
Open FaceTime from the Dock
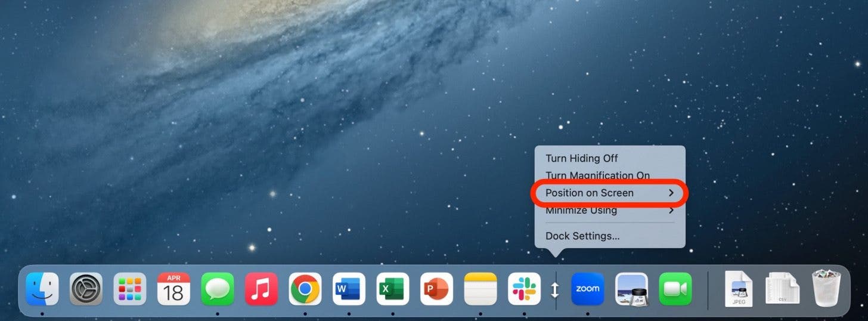(675, 289)
